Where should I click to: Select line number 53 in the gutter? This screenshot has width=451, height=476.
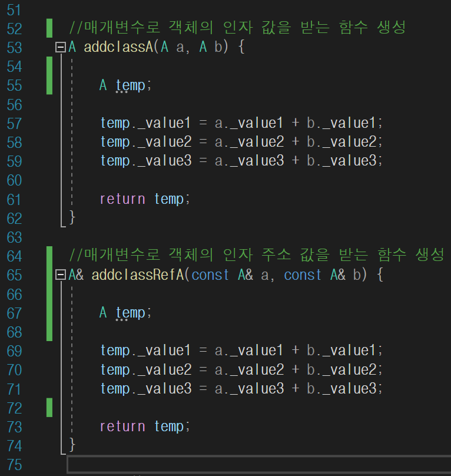tap(14, 48)
